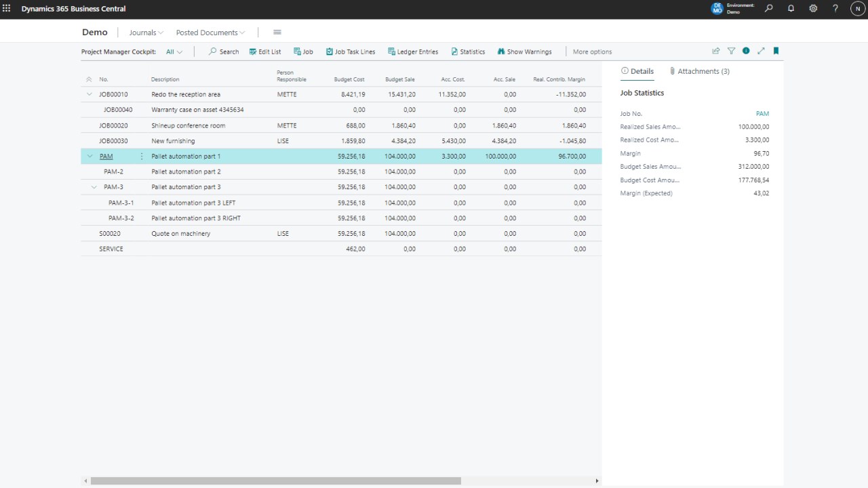Sort by Acc. Cost. column
The width and height of the screenshot is (868, 488).
point(453,79)
